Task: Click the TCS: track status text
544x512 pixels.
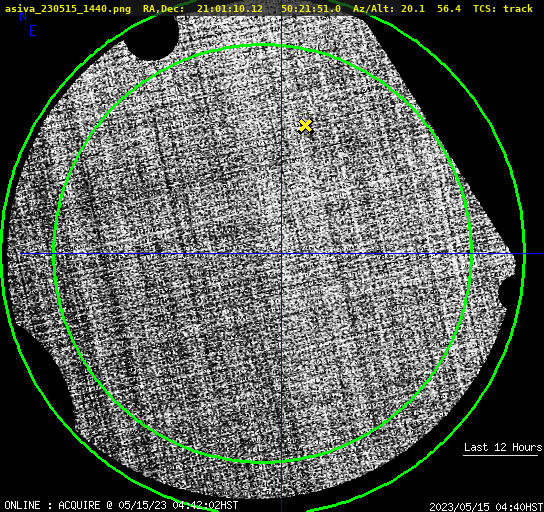Action: [503, 9]
